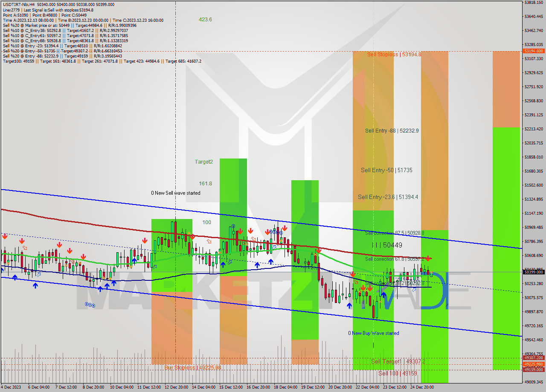Click the 'Target100: 49159' targets summary line
Image resolution: width=546 pixels, height=392 pixels.
pyautogui.click(x=102, y=61)
